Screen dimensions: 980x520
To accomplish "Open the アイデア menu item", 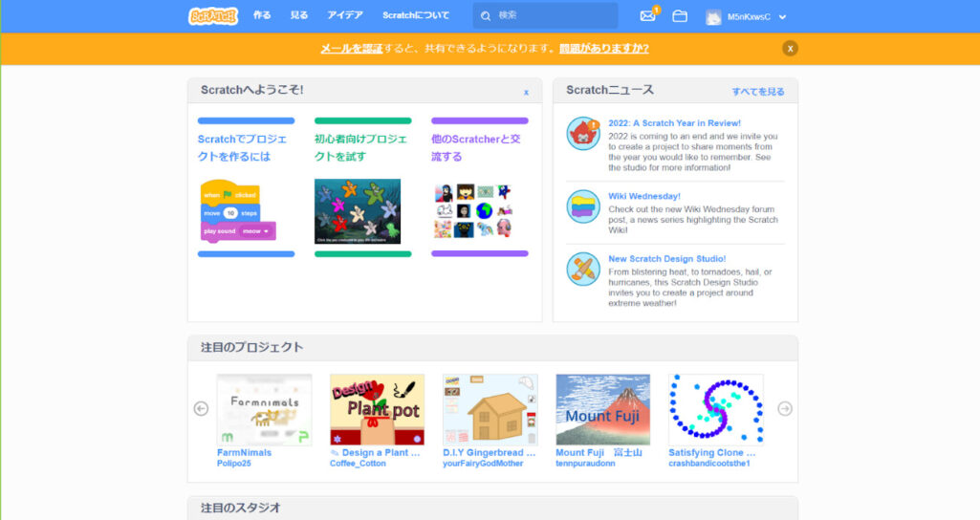I will click(345, 15).
